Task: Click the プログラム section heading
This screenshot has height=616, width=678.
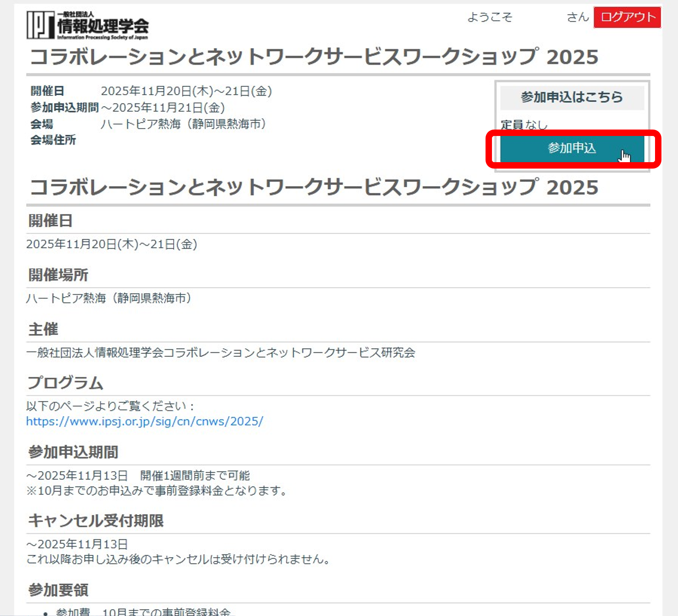Action: click(65, 383)
